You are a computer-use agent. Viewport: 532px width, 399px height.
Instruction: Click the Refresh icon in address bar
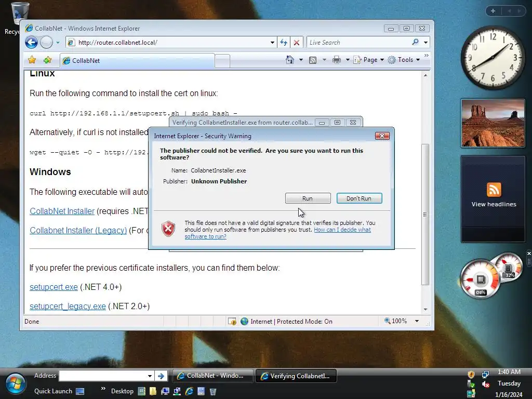(284, 43)
